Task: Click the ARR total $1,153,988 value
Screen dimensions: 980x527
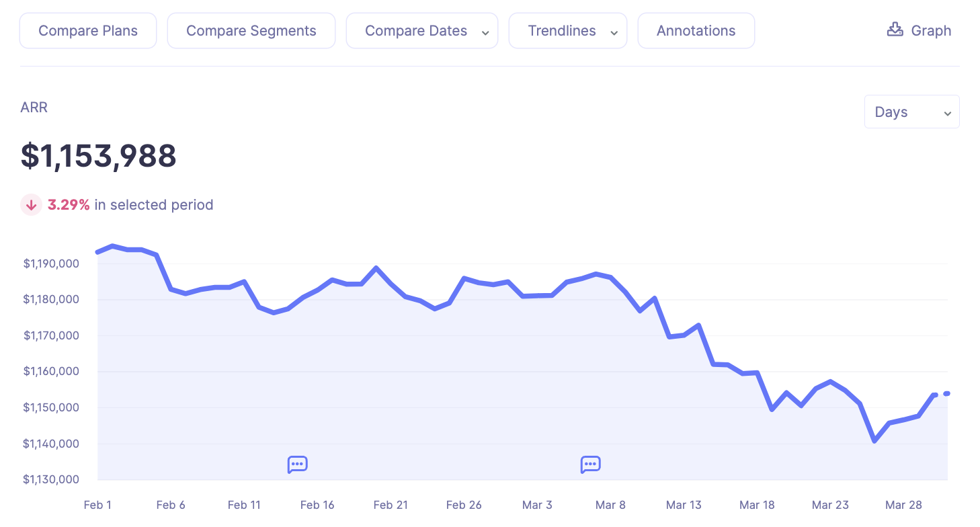Action: (99, 156)
